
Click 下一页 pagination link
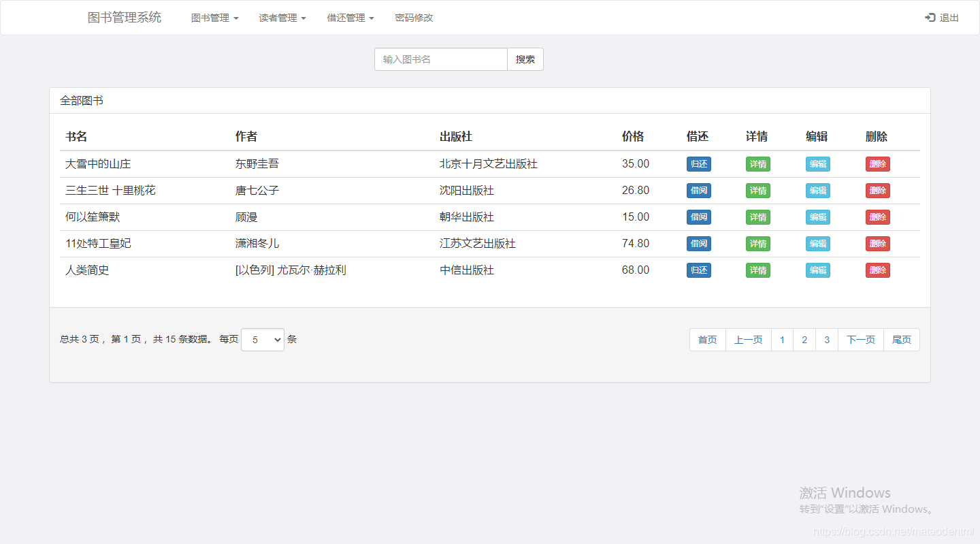861,340
